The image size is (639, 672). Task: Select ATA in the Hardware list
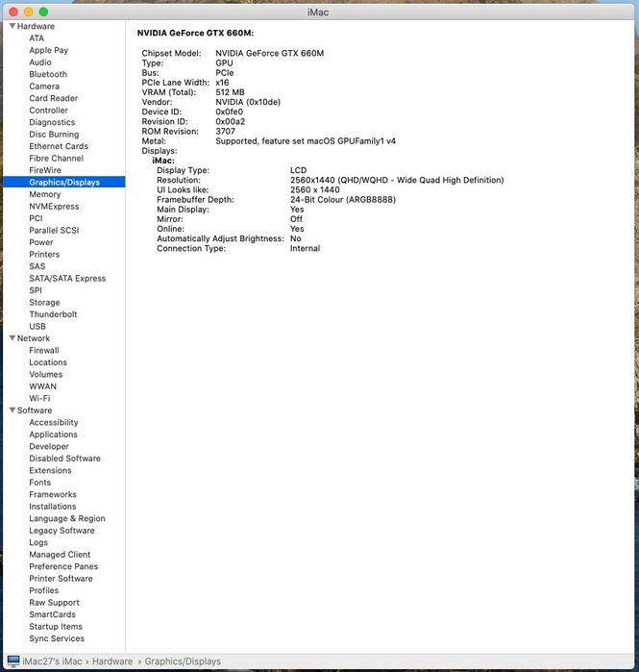[x=37, y=38]
